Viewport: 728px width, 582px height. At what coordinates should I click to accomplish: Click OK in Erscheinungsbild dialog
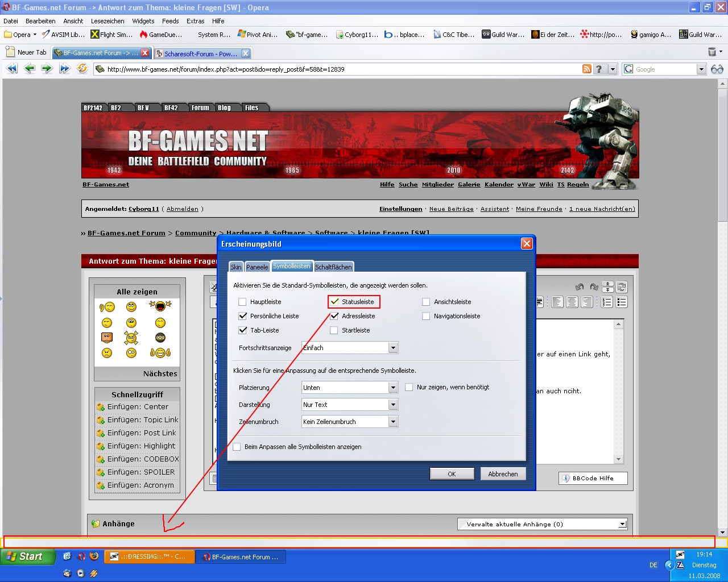click(452, 474)
